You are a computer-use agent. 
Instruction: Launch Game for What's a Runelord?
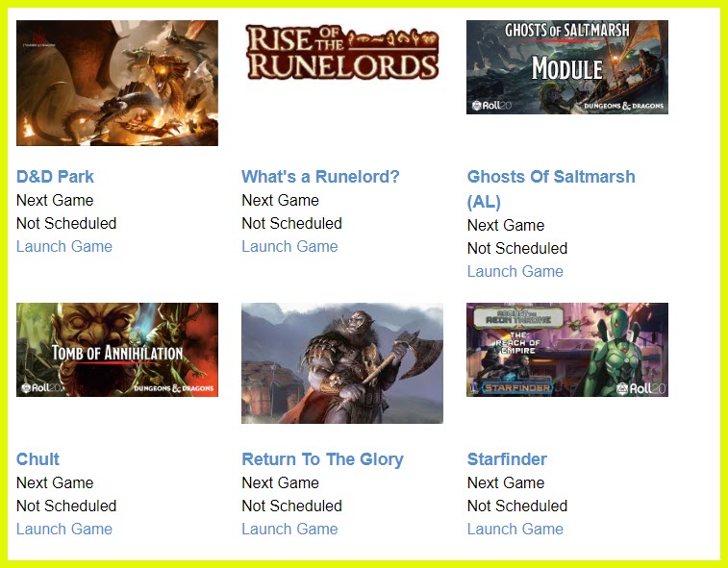click(x=289, y=246)
